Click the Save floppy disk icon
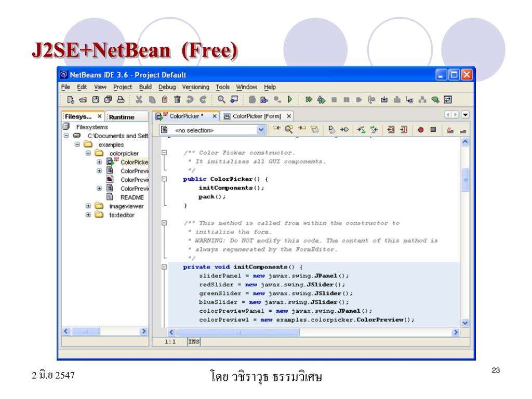532x399 pixels. pos(96,99)
